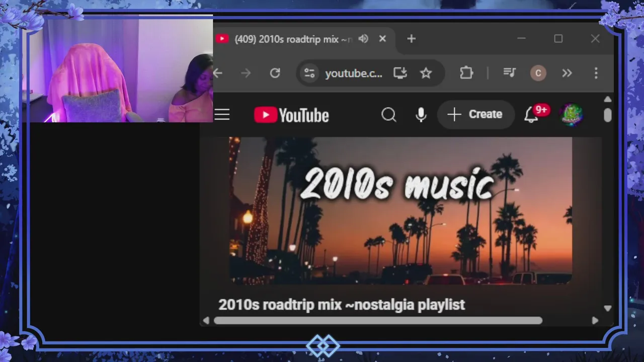This screenshot has width=644, height=362.
Task: Reload the YouTube page
Action: tap(275, 73)
